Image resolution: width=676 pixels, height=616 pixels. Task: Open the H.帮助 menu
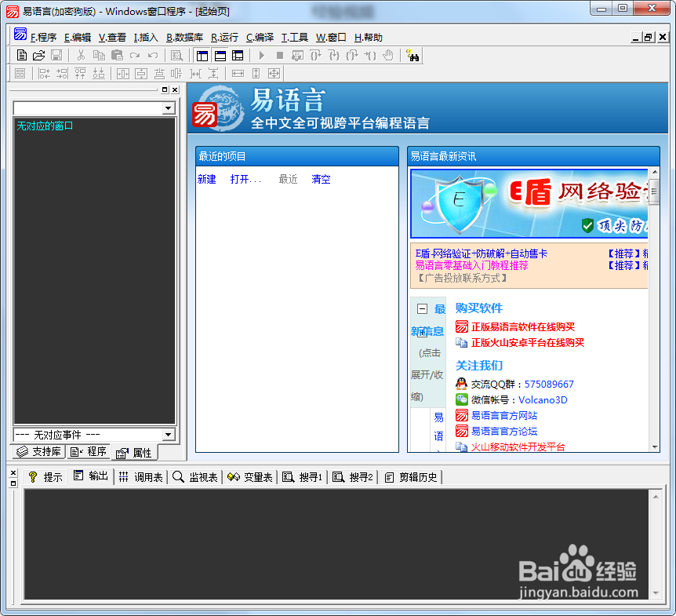click(x=368, y=38)
